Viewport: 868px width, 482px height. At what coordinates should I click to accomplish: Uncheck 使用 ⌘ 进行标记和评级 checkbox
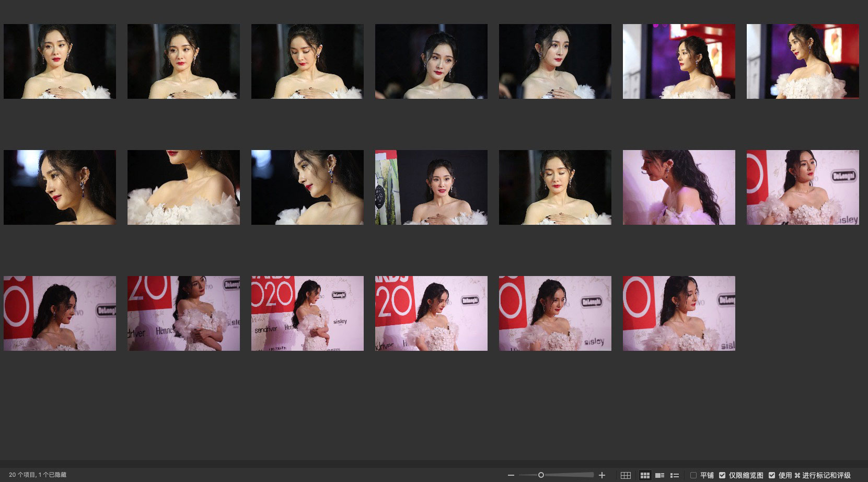tap(772, 475)
